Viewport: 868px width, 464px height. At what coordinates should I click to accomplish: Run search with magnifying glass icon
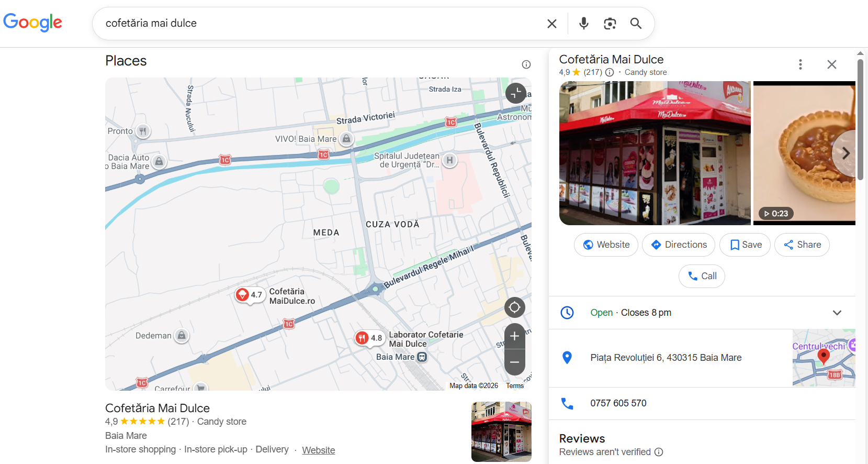[636, 24]
